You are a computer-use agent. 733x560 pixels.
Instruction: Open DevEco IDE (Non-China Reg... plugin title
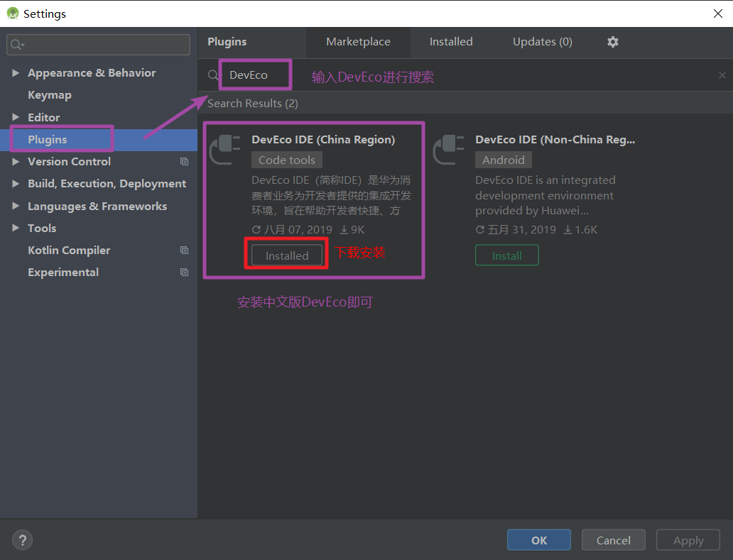555,140
